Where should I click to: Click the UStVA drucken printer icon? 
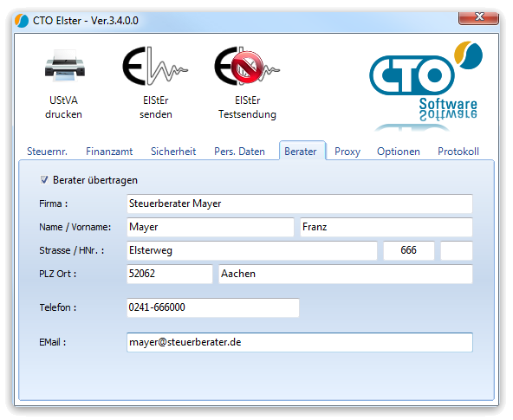coord(65,66)
